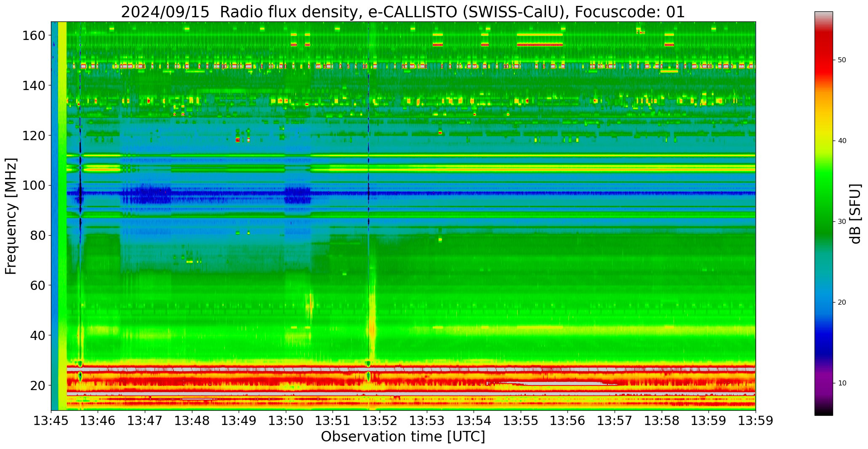Viewport: 868px width, 449px height.
Task: Click the 13:47 time tick label
Action: (x=145, y=421)
